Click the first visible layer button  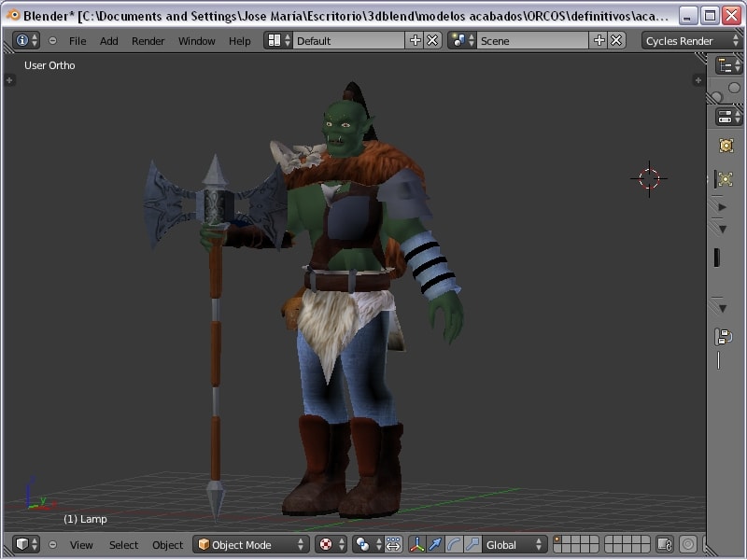click(x=558, y=540)
